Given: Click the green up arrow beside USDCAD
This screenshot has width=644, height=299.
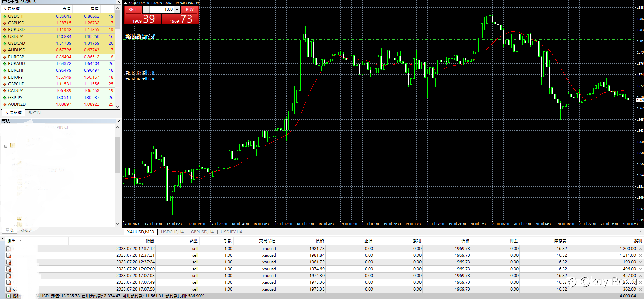Looking at the screenshot, I should [x=5, y=43].
